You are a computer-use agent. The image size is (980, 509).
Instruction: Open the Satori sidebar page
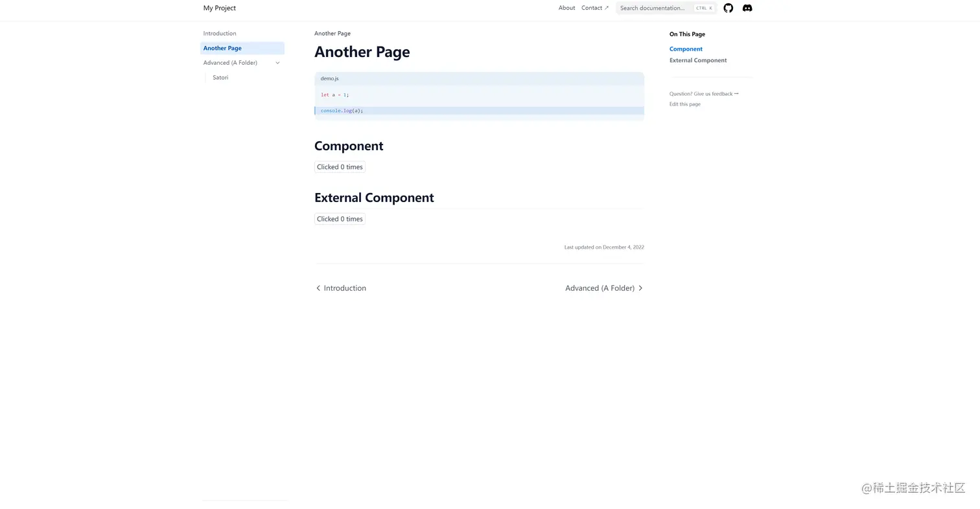tap(220, 77)
